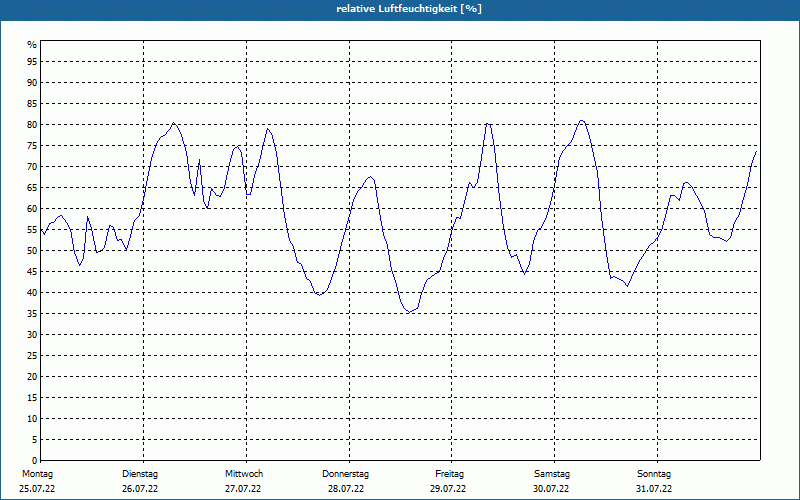Click the humidity peak above 80% on Dienstag
The width and height of the screenshot is (800, 500).
pos(173,122)
